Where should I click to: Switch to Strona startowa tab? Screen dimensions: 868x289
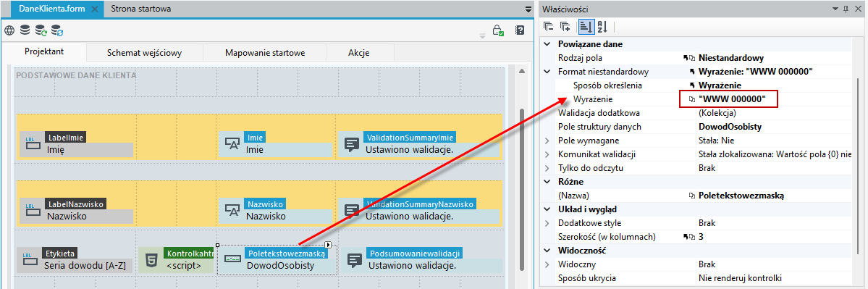pyautogui.click(x=140, y=9)
